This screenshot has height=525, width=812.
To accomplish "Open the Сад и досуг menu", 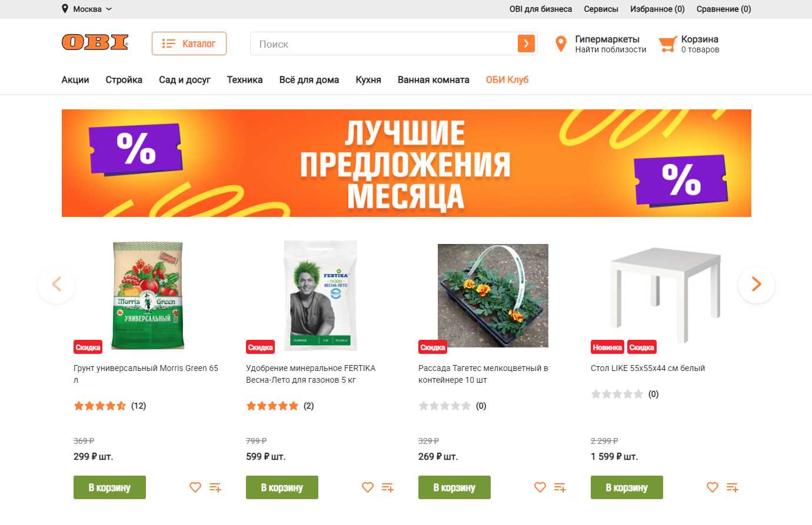I will coord(185,80).
